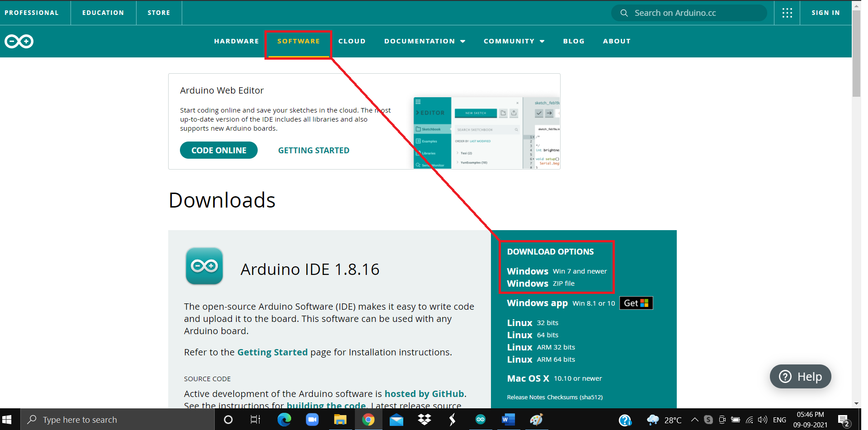The height and width of the screenshot is (430, 868).
Task: Open the Getting Started link in Web Editor card
Action: pyautogui.click(x=314, y=151)
